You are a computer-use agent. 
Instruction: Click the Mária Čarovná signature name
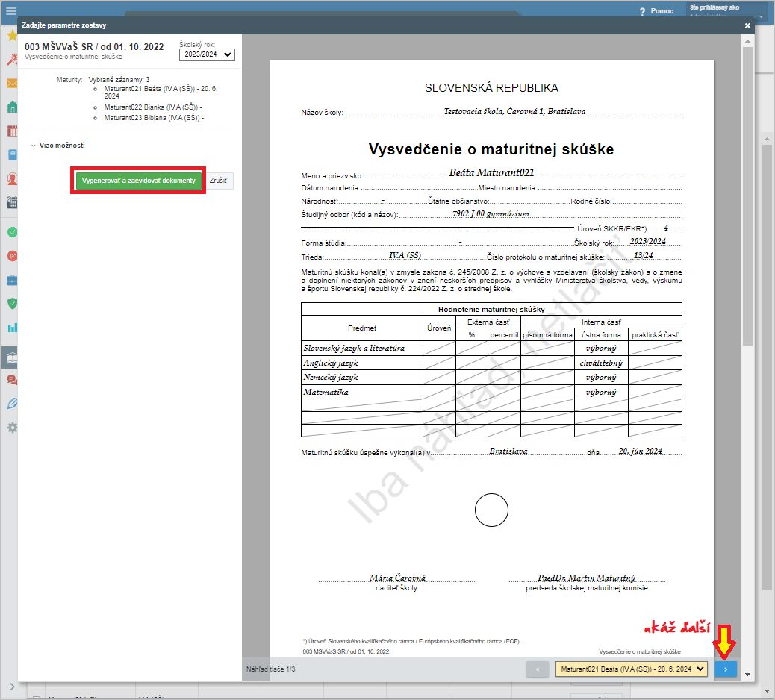[x=397, y=578]
